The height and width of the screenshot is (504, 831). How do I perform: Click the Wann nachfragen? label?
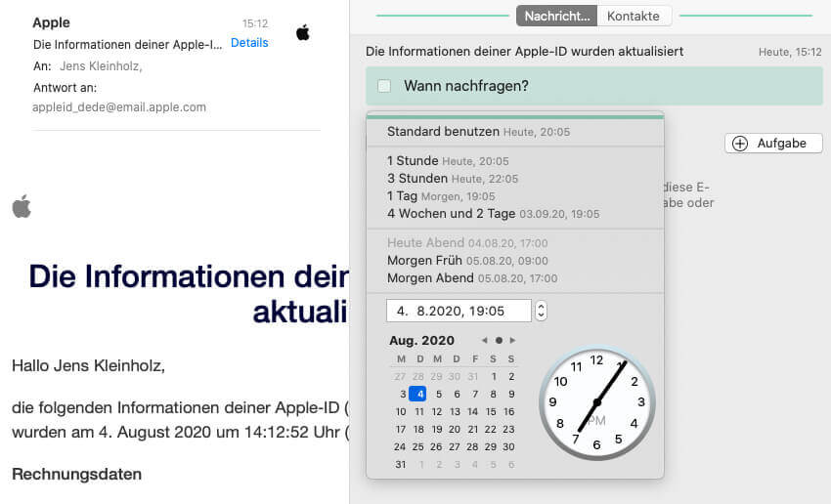[466, 86]
